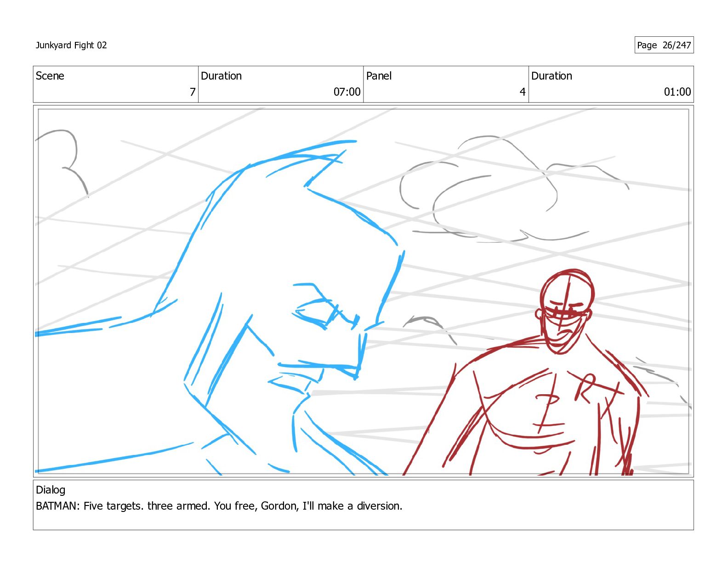Click the 'Page 26/247' page number box
This screenshot has width=728, height=563.
pos(664,45)
